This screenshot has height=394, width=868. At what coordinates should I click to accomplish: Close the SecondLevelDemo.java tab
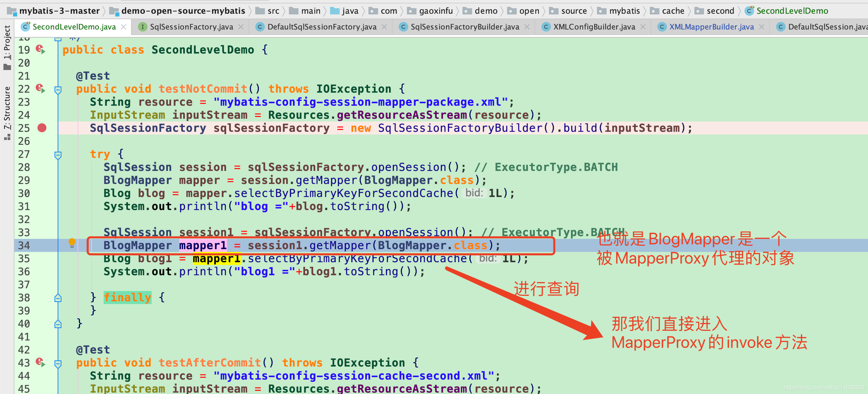[x=124, y=27]
